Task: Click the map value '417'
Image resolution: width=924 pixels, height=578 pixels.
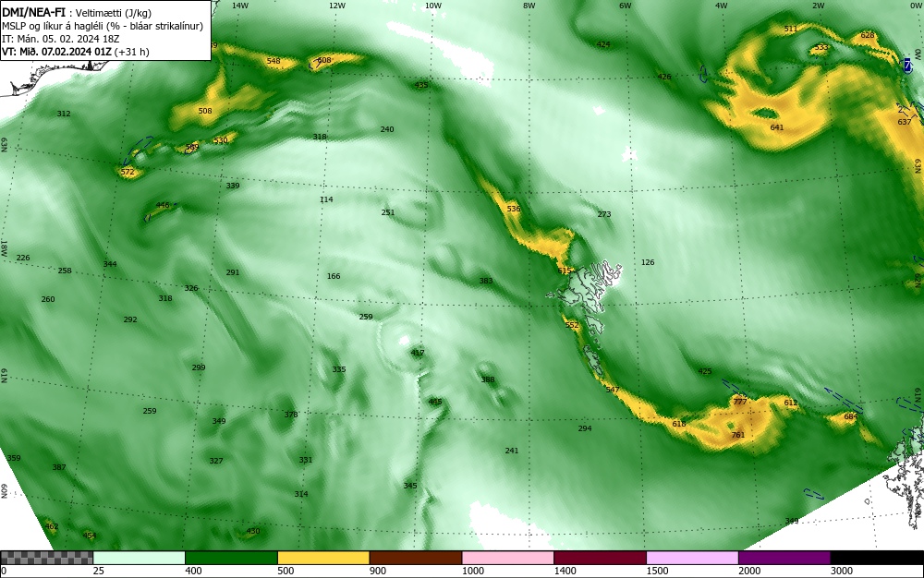Action: pyautogui.click(x=418, y=353)
